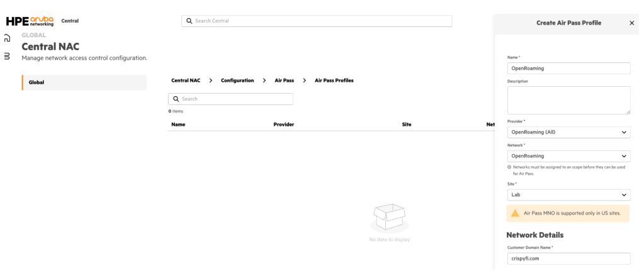Click the info icon beside networks note
Image resolution: width=644 pixels, height=278 pixels.
[x=509, y=167]
